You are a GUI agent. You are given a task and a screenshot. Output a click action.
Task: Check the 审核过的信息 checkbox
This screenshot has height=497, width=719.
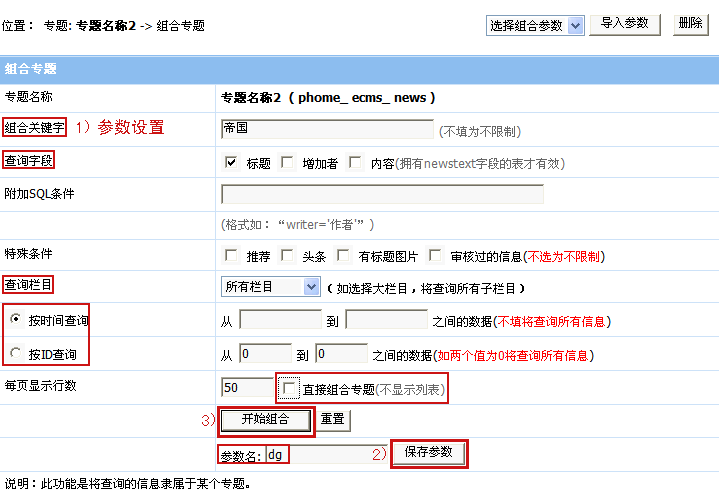435,256
